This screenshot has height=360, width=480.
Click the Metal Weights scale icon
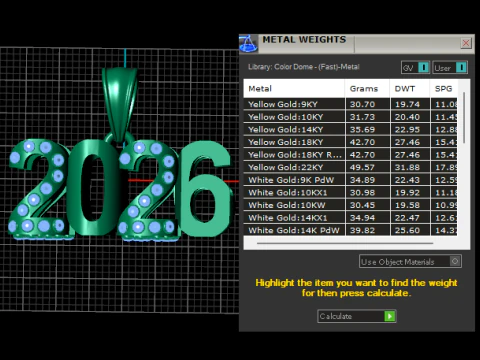[248, 44]
